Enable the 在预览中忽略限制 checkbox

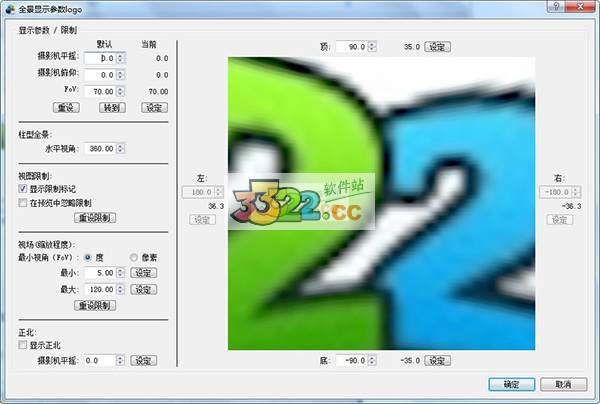(23, 203)
